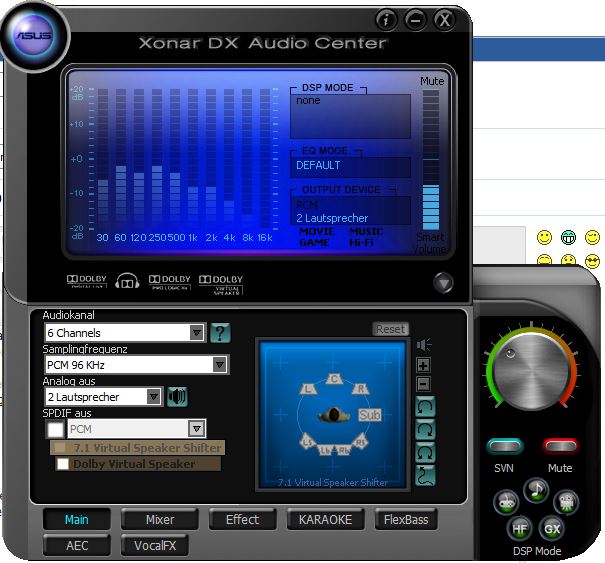Screen dimensions: 605x563
Task: Click the manual drag path icon
Action: tap(426, 475)
